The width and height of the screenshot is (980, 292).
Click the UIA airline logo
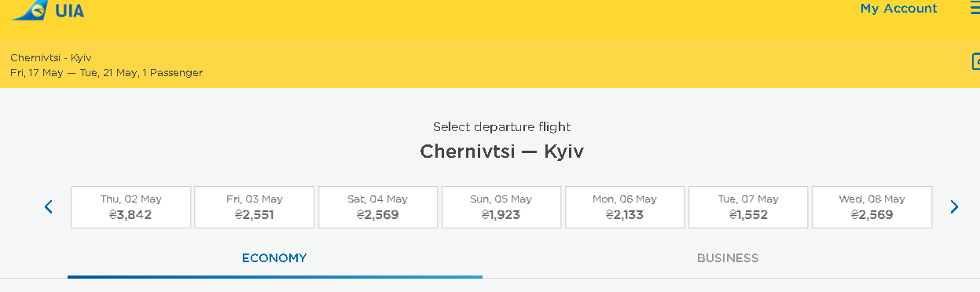click(x=48, y=10)
